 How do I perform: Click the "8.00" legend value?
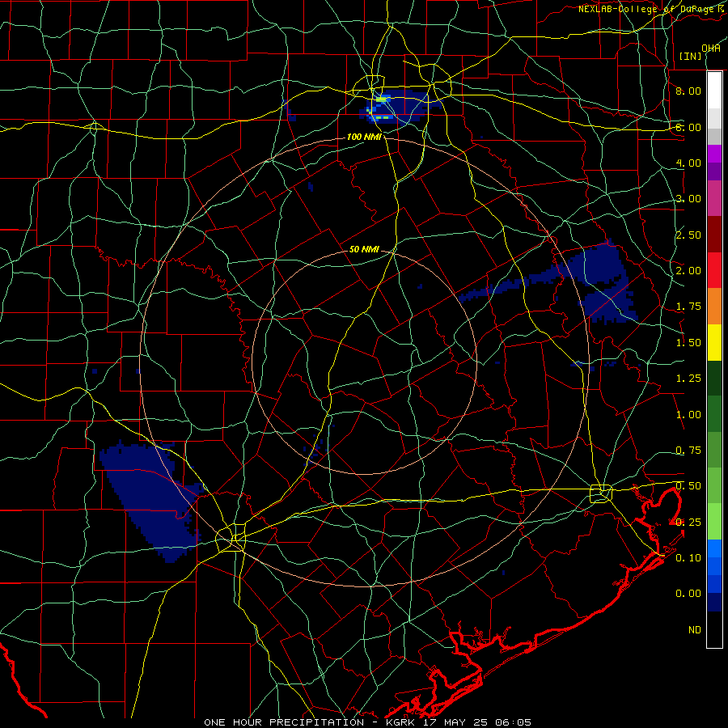coord(688,91)
